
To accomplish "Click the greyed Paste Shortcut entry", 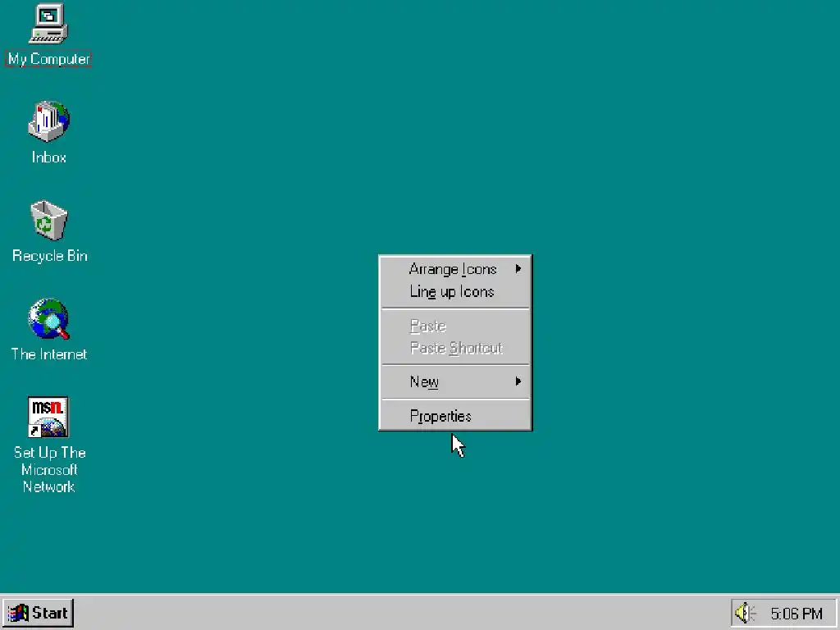I will (x=454, y=348).
